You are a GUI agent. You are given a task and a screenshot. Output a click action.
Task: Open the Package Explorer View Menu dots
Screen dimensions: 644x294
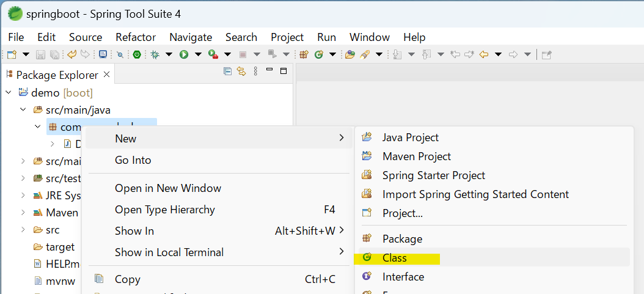click(x=255, y=71)
